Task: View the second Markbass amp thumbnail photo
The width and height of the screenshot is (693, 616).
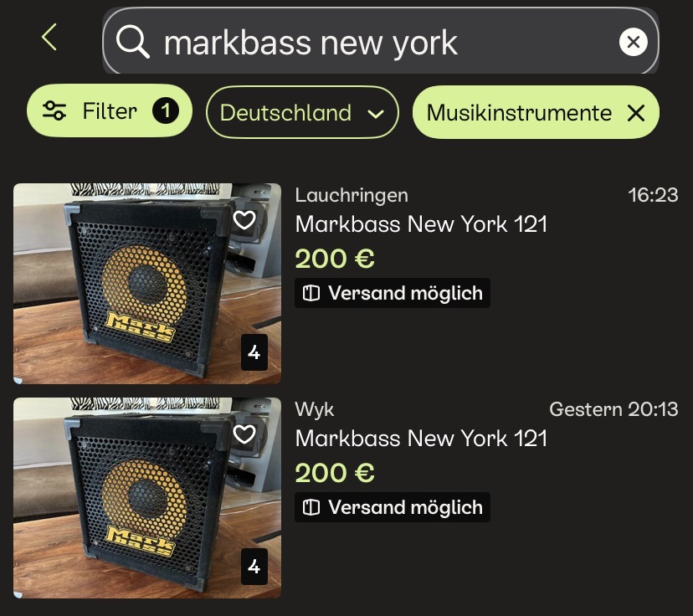Action: pos(147,498)
